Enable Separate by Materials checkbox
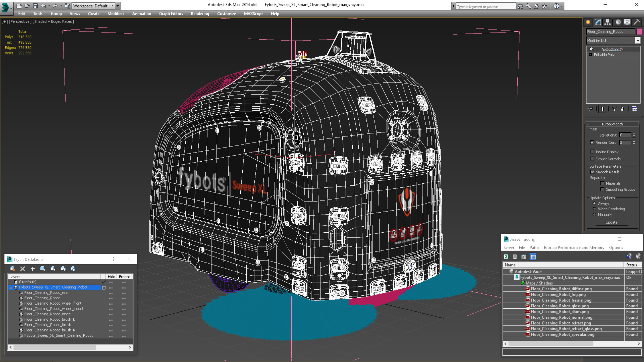644x362 pixels. 602,183
